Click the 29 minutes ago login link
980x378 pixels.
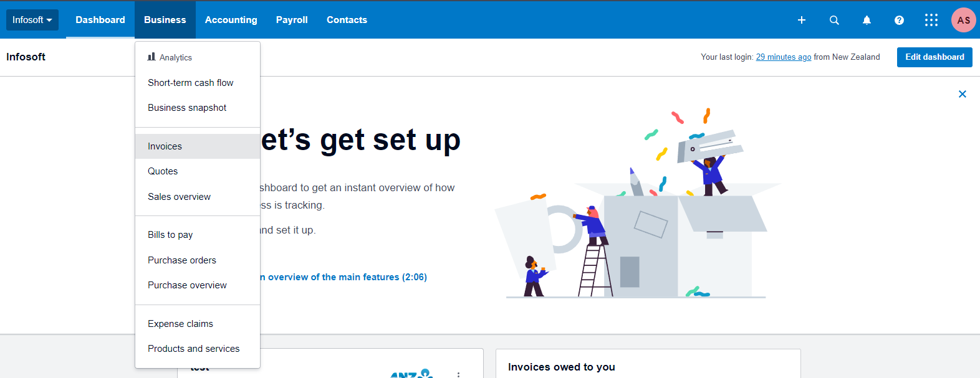784,57
